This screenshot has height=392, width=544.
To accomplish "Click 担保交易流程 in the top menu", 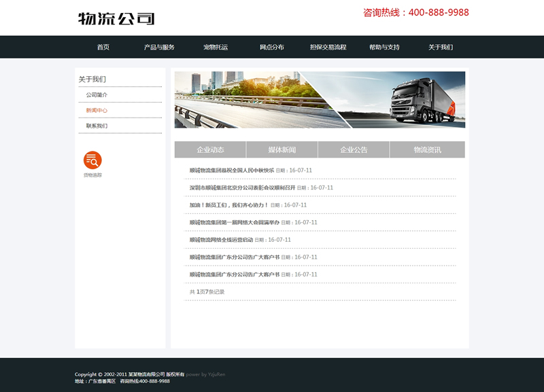I will click(x=328, y=48).
